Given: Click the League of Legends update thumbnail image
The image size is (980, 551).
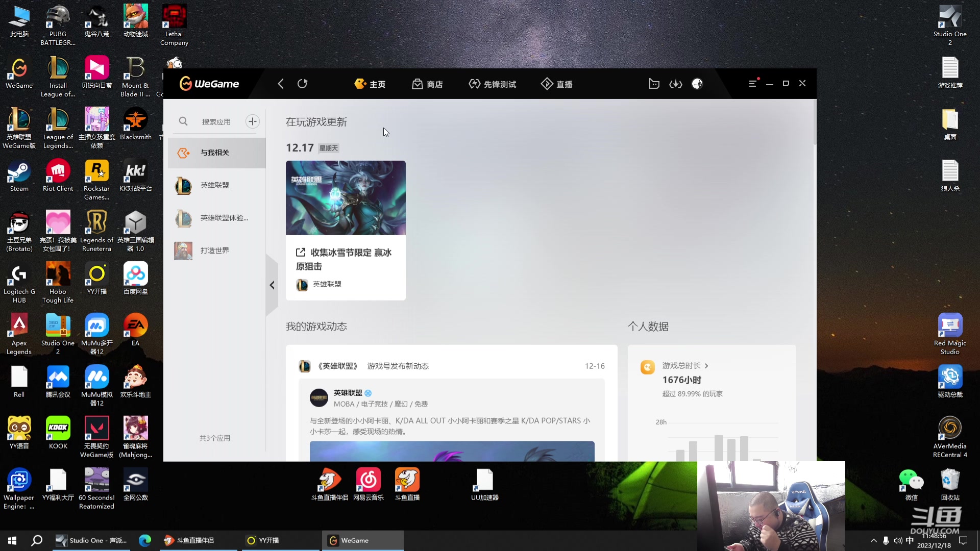Looking at the screenshot, I should (346, 198).
